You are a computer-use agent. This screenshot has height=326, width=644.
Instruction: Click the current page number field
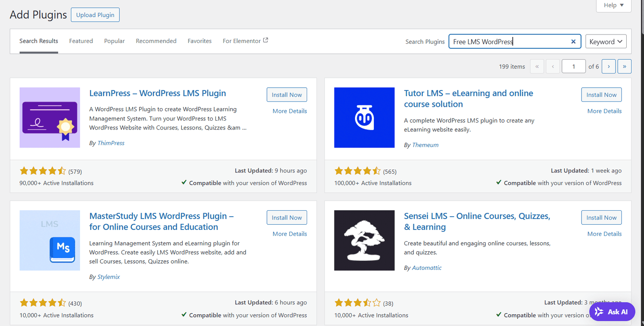coord(574,66)
